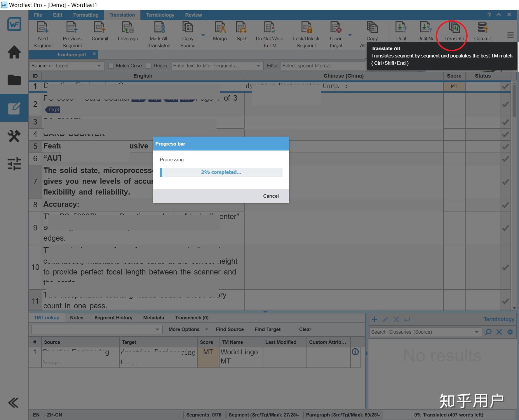Go to Home in left sidebar
Screen dimensions: 519x420
coord(14,52)
